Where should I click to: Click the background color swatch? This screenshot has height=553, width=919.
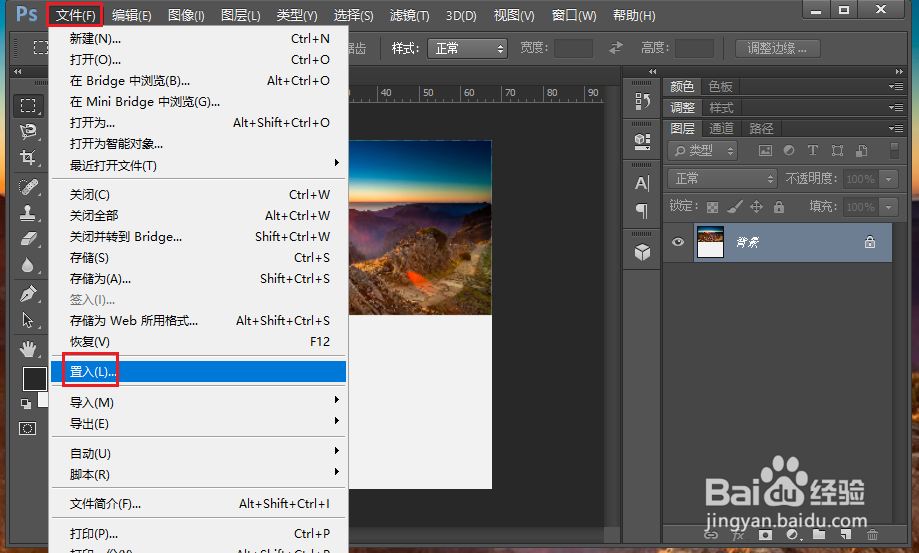click(x=43, y=400)
